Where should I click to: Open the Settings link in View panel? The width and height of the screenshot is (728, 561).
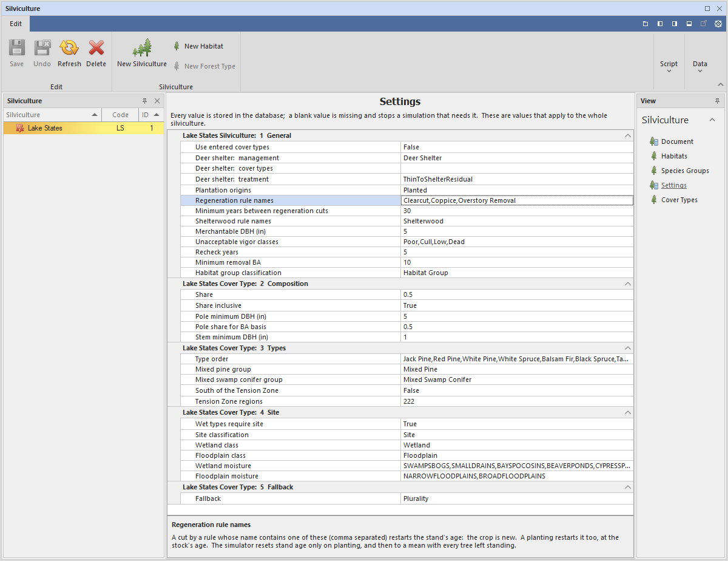(x=674, y=185)
